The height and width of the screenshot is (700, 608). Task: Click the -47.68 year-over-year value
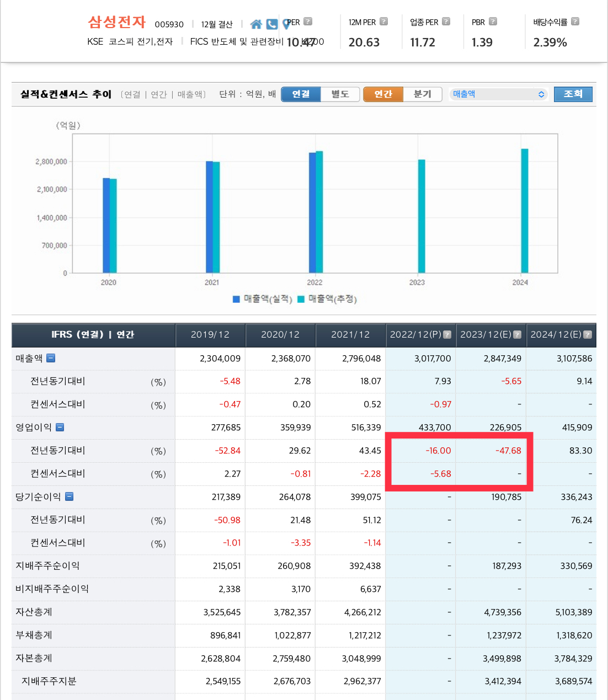pos(508,451)
